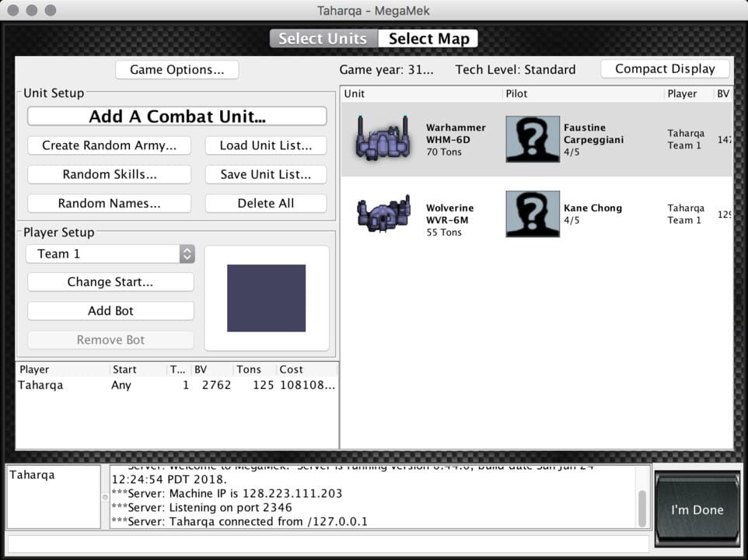Switch to the Select Units tab

pos(323,37)
